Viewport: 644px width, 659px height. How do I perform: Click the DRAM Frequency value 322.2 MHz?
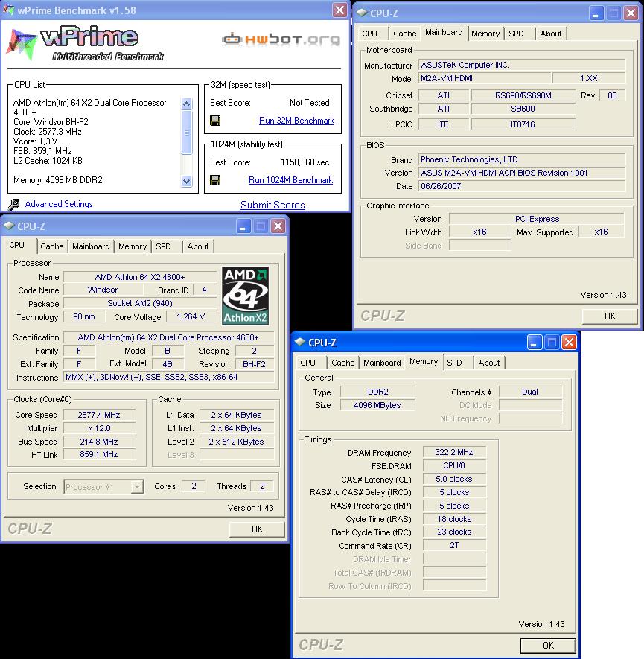tap(454, 452)
